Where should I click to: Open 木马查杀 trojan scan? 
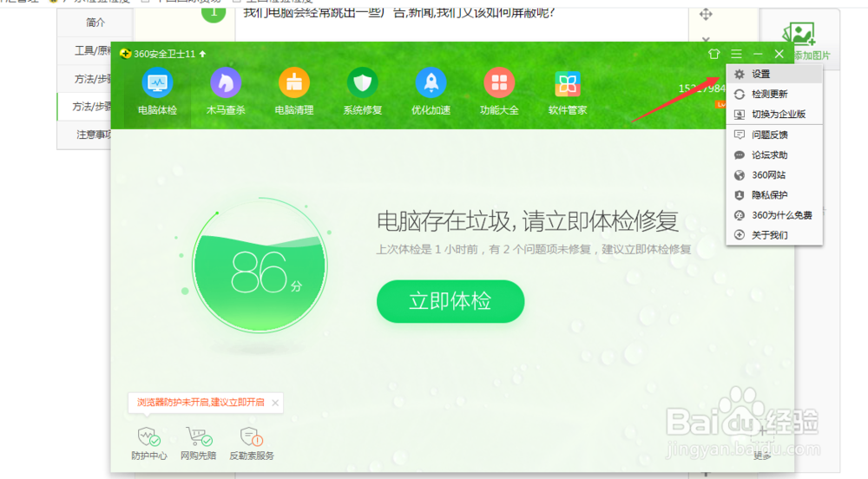click(226, 92)
